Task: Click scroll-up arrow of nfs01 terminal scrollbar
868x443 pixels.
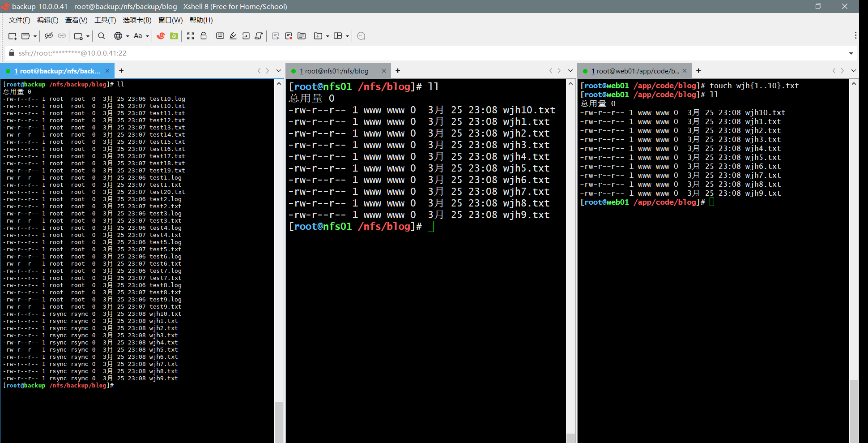Action: 571,84
